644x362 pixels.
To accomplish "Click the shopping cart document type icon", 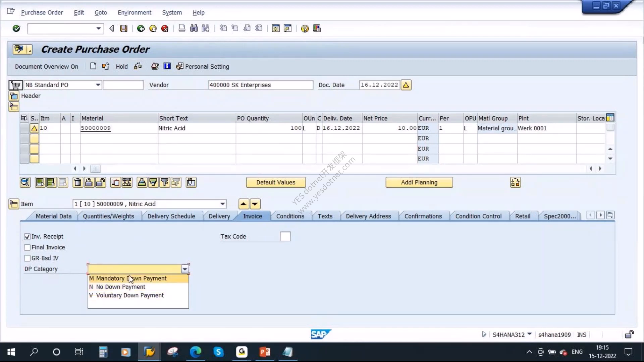I will tap(15, 85).
